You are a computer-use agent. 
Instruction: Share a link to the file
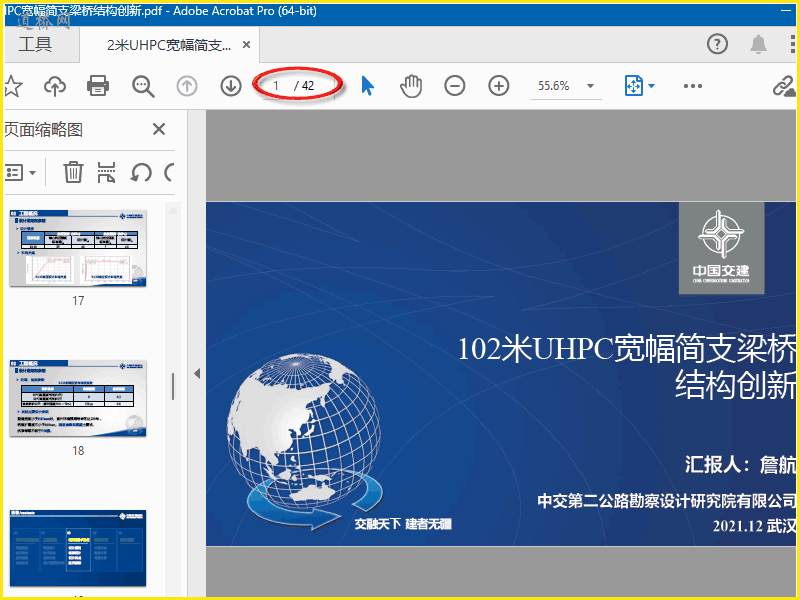point(783,86)
